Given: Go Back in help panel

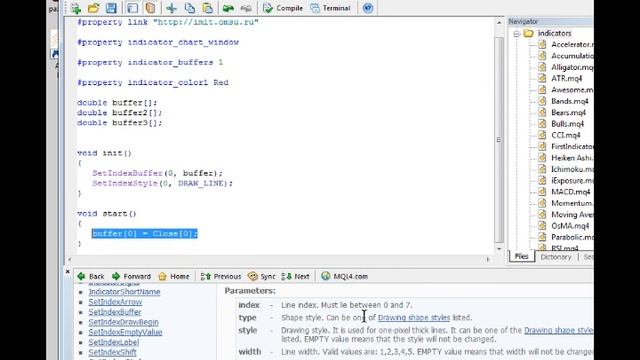Looking at the screenshot, I should pos(91,276).
